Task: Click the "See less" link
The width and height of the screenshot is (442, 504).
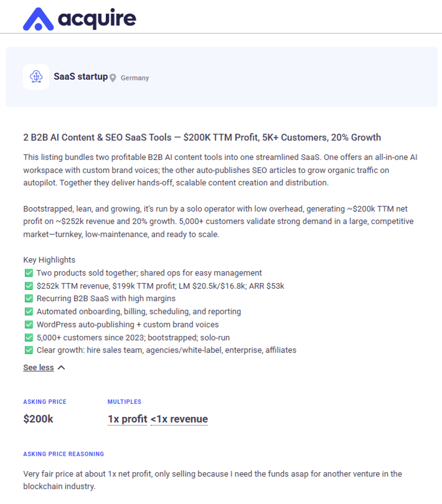Action: [38, 367]
